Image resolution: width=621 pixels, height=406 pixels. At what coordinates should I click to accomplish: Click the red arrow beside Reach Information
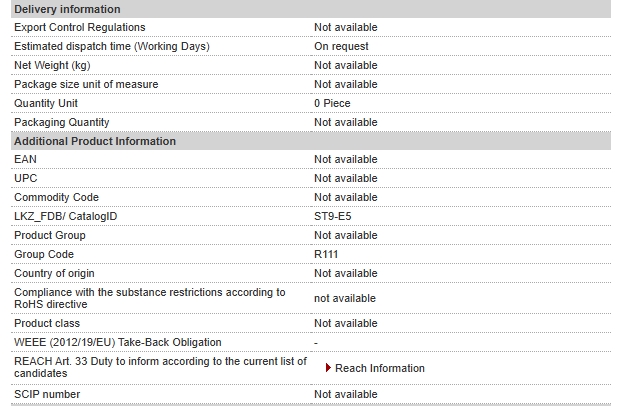pos(328,368)
